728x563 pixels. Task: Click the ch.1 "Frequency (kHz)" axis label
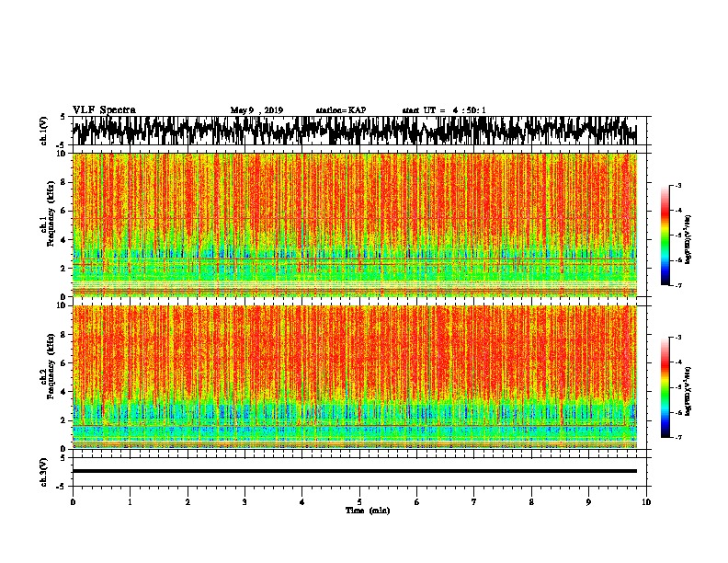[x=51, y=213]
